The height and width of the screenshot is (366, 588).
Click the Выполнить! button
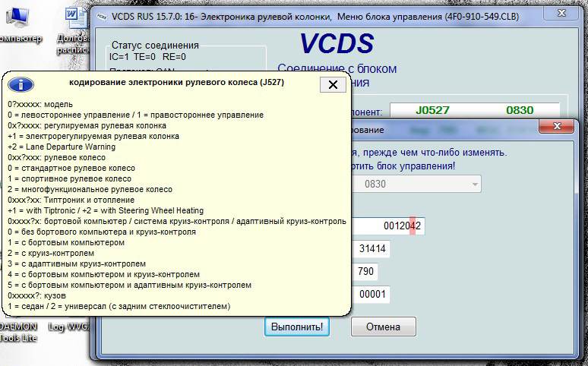297,327
